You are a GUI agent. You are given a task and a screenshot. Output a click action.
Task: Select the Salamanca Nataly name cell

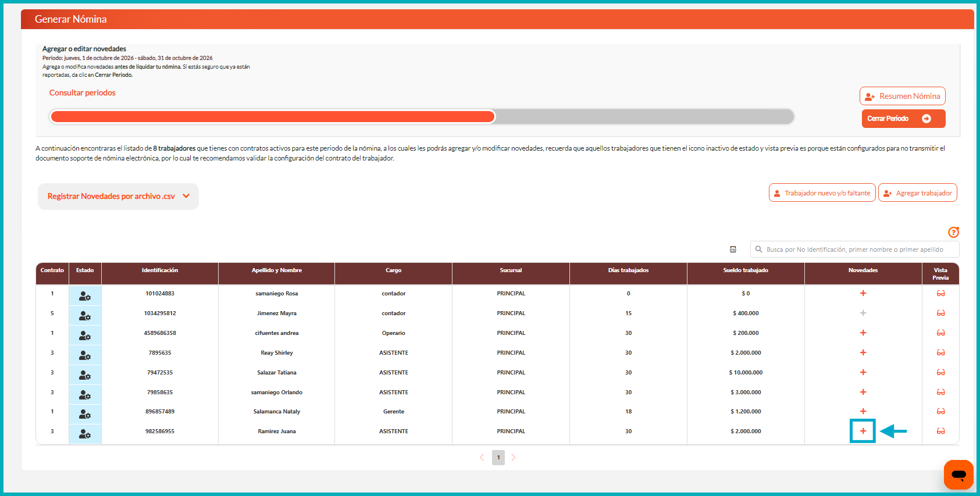[x=277, y=412]
